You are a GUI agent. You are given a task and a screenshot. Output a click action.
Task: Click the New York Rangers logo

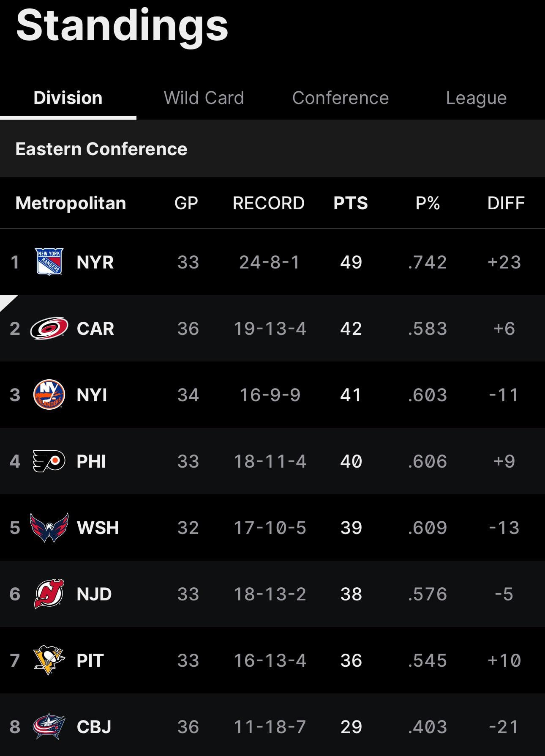pos(49,262)
